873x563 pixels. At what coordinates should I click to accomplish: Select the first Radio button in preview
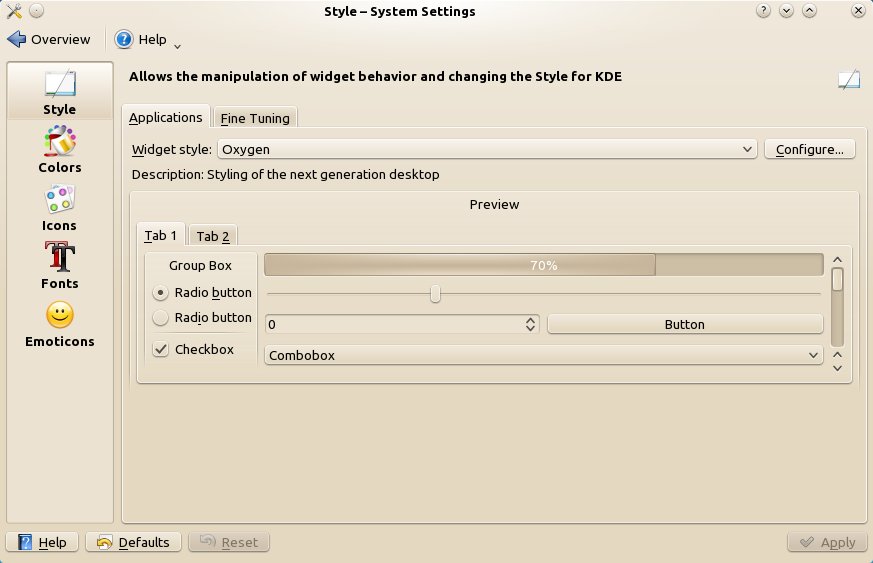[x=160, y=292]
